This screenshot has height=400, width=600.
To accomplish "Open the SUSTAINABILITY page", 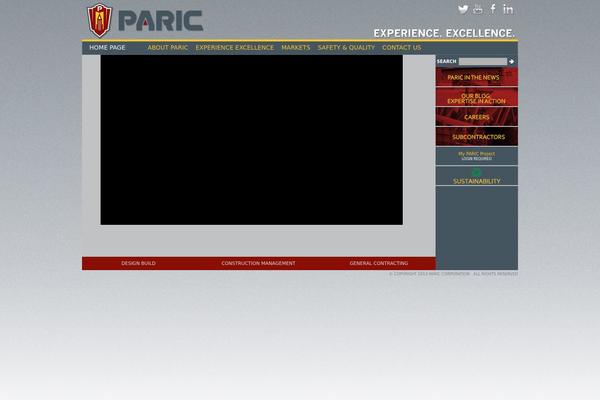I will point(477,181).
